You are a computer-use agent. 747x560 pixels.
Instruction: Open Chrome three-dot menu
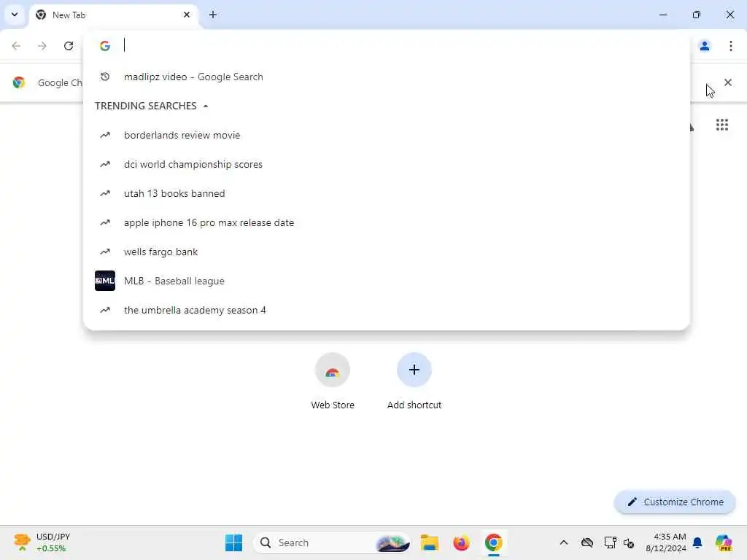[730, 46]
